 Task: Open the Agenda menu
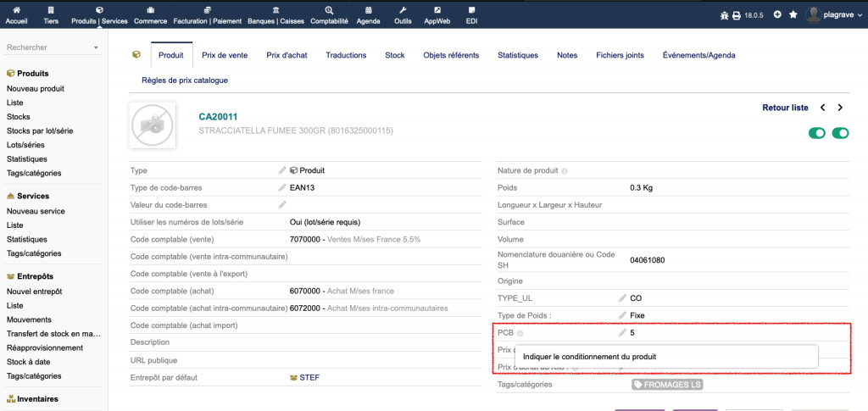coord(368,15)
